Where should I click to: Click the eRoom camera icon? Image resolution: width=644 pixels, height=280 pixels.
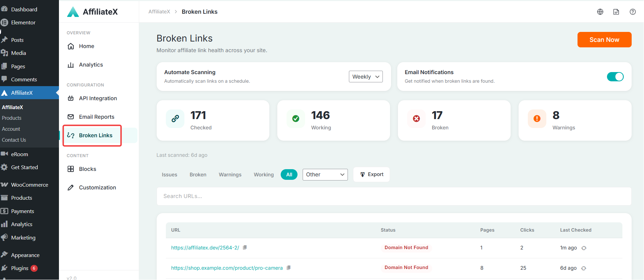(x=4, y=154)
